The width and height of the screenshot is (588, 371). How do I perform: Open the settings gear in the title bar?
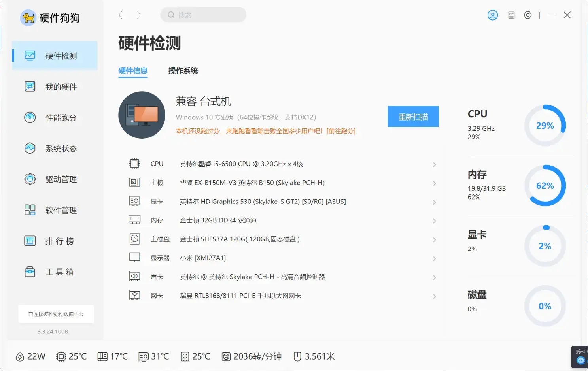click(527, 15)
